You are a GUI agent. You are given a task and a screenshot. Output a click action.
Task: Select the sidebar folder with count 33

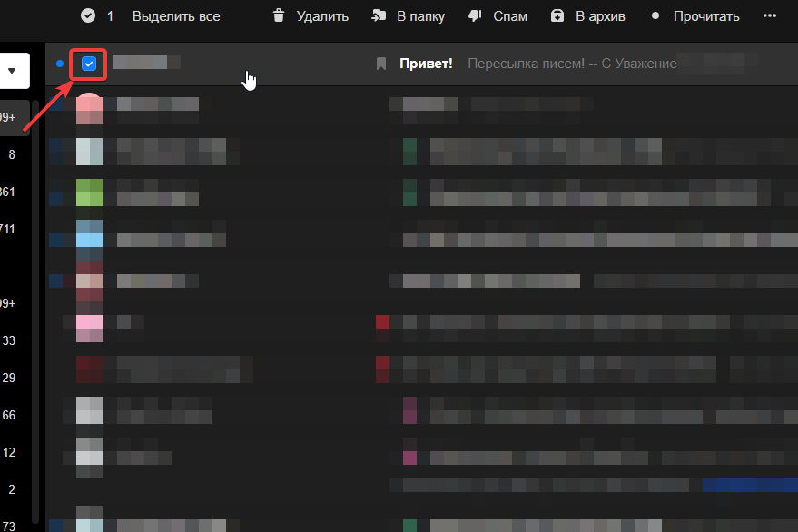click(9, 340)
